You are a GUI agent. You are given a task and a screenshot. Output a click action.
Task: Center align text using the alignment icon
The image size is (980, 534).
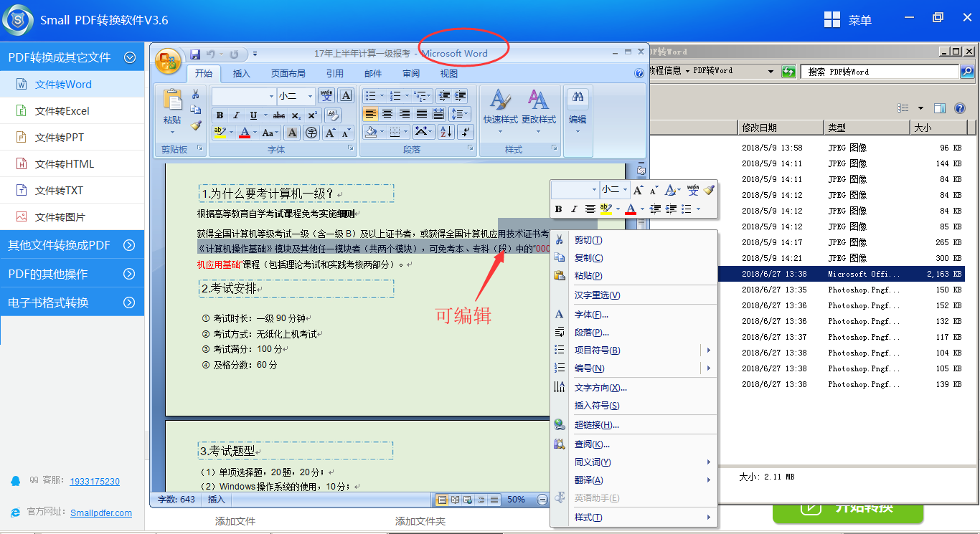coord(388,114)
